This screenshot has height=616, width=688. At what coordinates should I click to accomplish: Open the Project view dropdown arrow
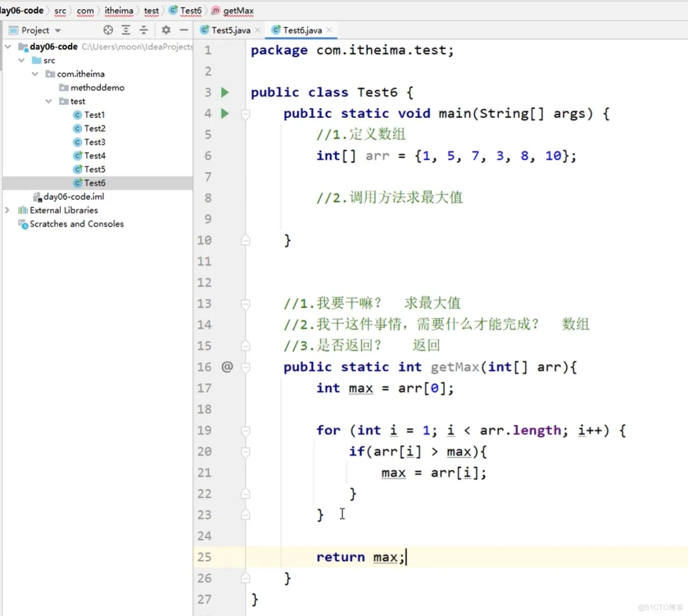click(58, 31)
